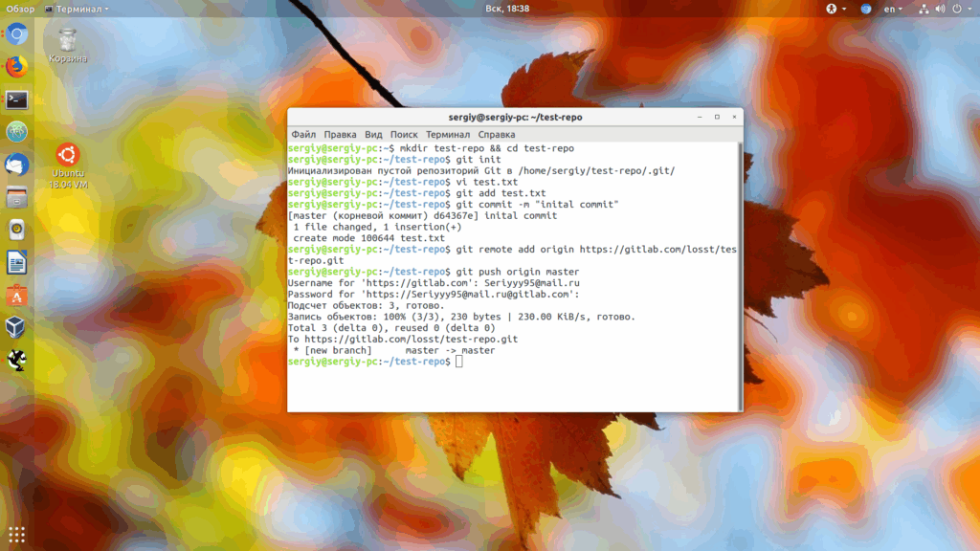Image resolution: width=980 pixels, height=551 pixels.
Task: Open the 'en' keyboard layout dropdown
Action: (x=893, y=9)
